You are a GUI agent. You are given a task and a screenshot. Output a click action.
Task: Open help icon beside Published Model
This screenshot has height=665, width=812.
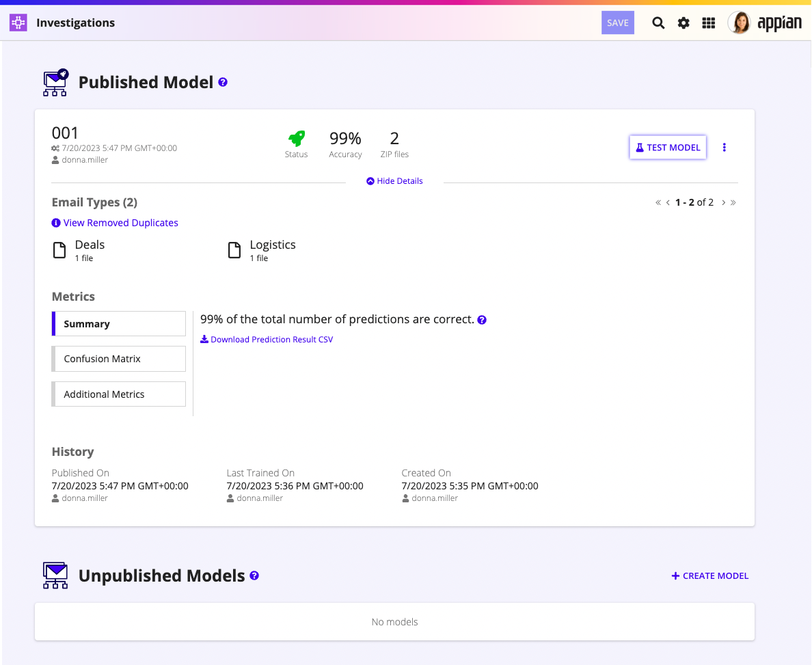point(223,82)
